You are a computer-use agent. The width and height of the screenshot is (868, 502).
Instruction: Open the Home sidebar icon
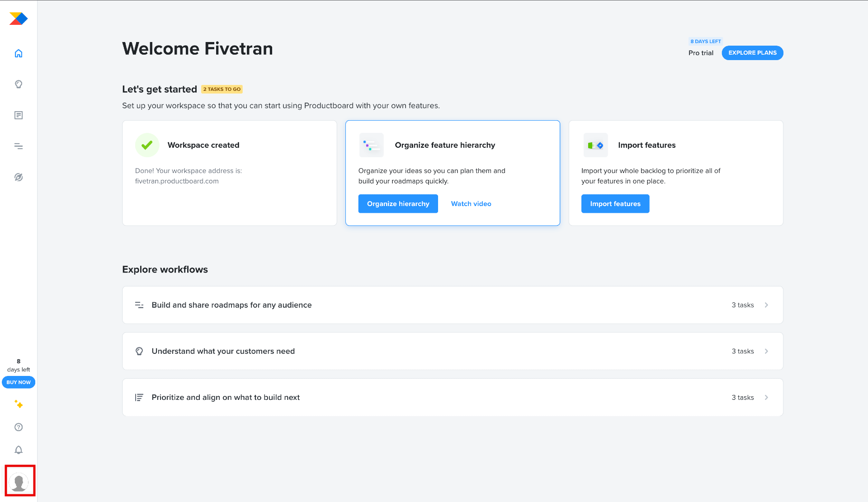[x=19, y=53]
